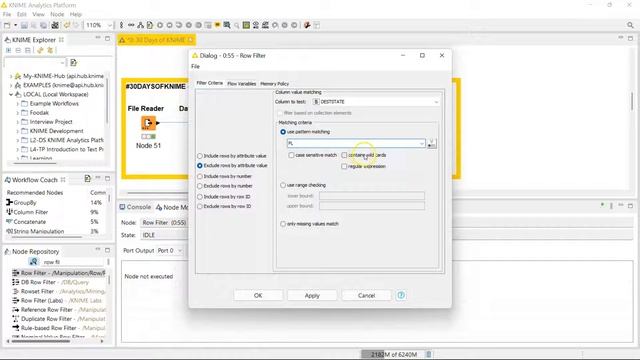
Task: Click the blue expand-all icon in KNIME Explorer
Action: coord(9,50)
